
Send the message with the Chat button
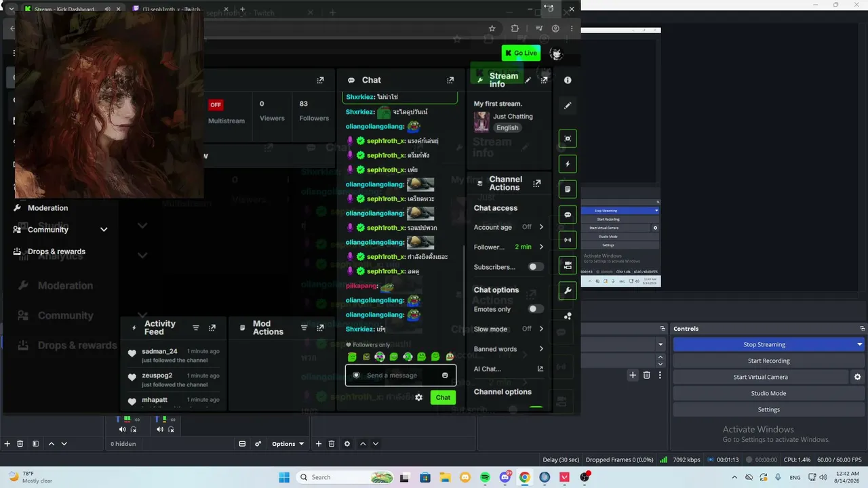tap(443, 397)
